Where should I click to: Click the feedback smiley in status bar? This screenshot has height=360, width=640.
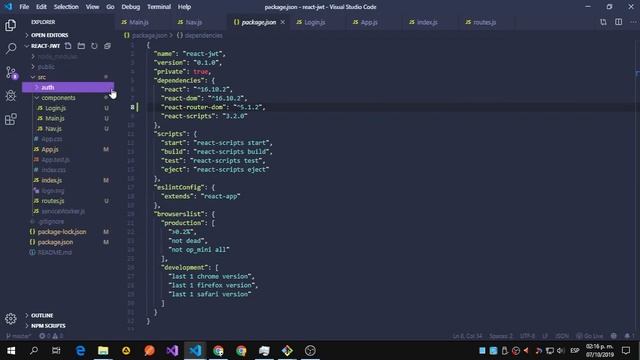click(613, 336)
